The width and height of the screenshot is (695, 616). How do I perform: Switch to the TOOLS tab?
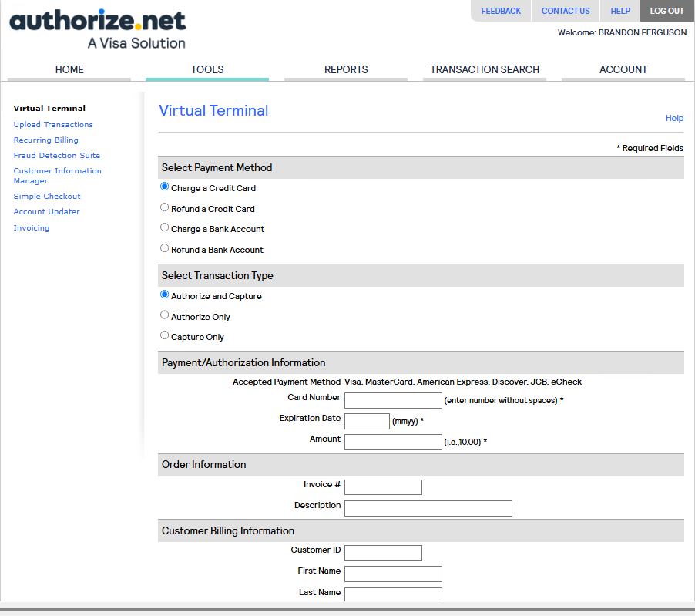coord(207,69)
